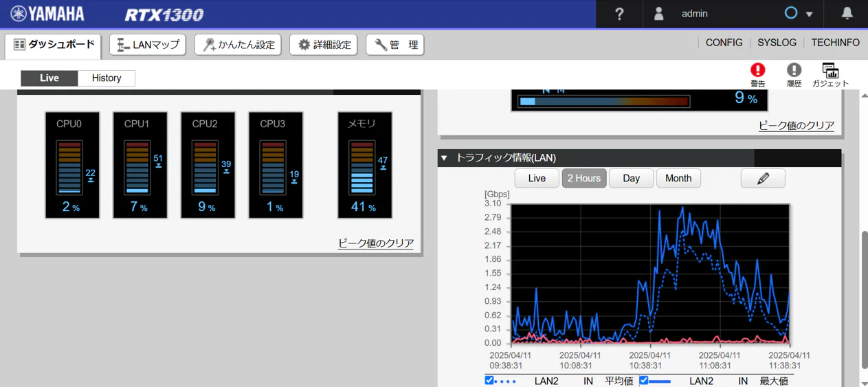Click the pencil edit button on traffic graph
This screenshot has height=387, width=868.
pos(762,178)
